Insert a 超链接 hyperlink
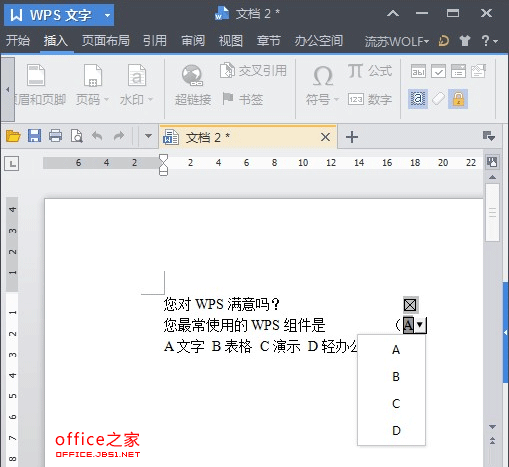 [193, 85]
